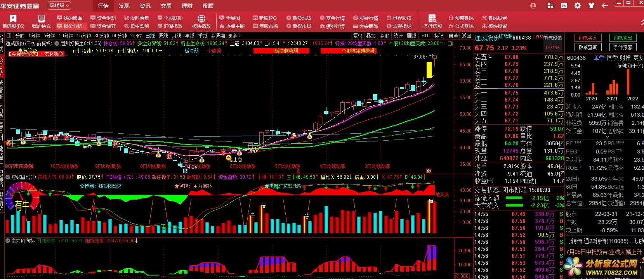Screen dimensions: 644x279
Task: Select 周线 weekly period
Action: (163, 36)
